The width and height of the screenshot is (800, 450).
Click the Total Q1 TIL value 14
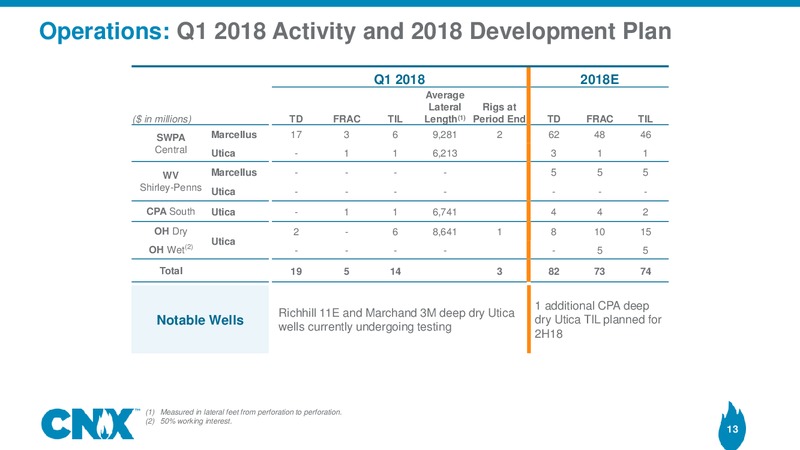[x=395, y=271]
